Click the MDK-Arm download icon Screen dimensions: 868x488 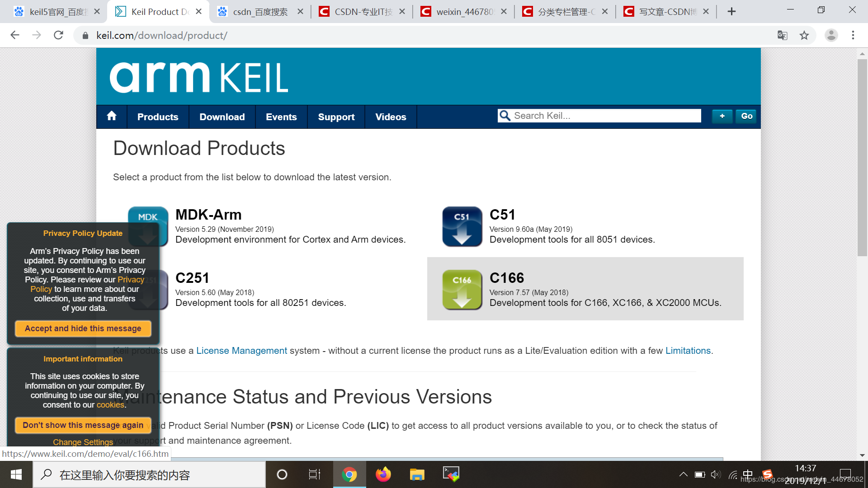click(148, 226)
